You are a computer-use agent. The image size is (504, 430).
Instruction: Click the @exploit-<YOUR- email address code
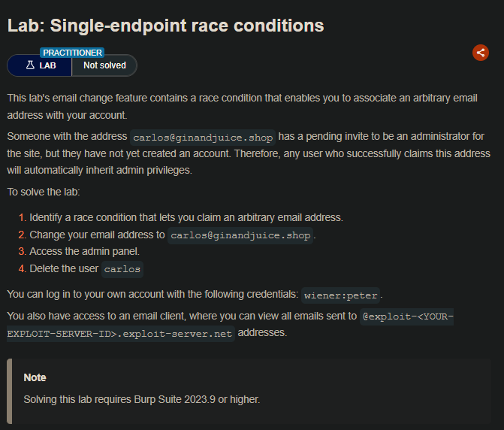tap(407, 316)
